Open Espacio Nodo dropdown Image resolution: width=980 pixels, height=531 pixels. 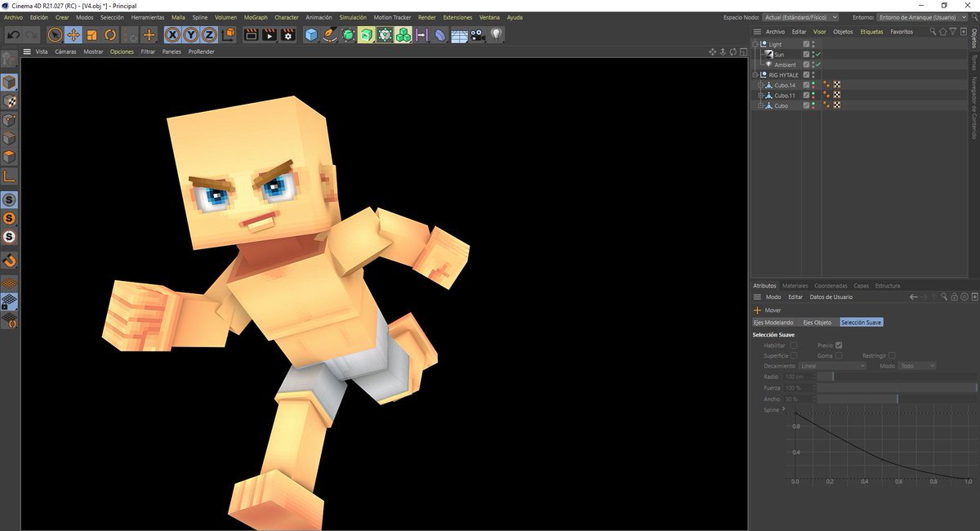[800, 17]
